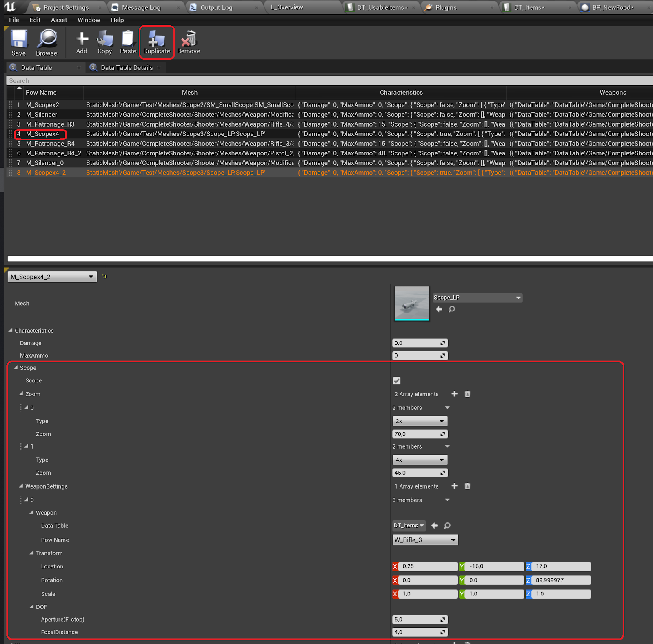
Task: Empty the WeaponSettings array with trash icon
Action: coord(467,486)
